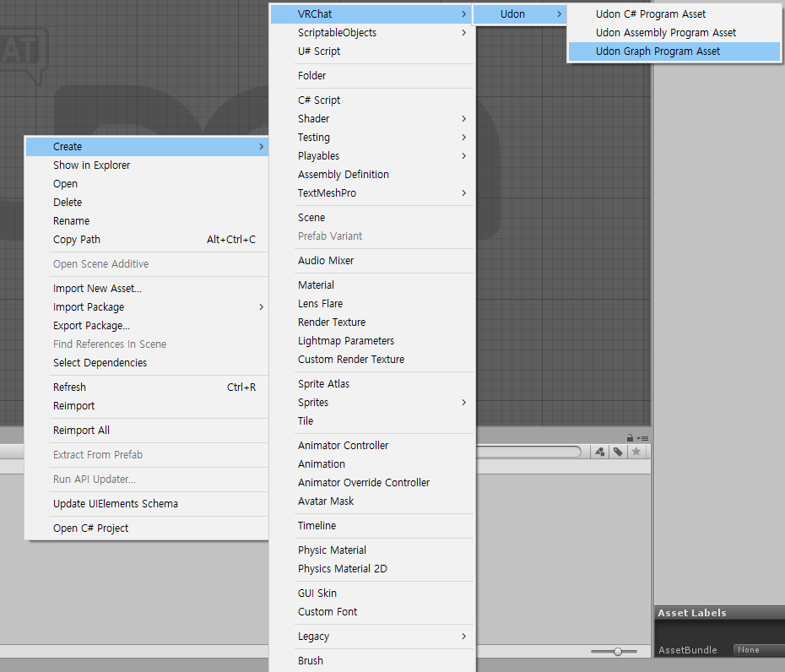Viewport: 785px width, 672px height.
Task: Click Reimport All
Action: pyautogui.click(x=147, y=430)
